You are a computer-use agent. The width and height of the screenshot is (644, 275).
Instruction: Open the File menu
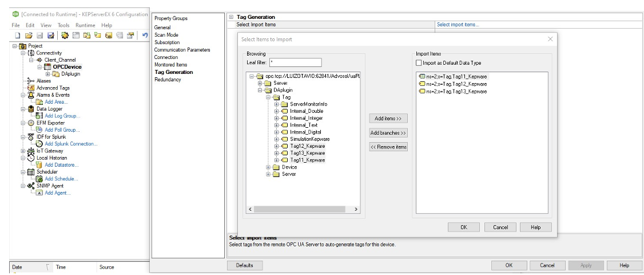click(x=15, y=25)
